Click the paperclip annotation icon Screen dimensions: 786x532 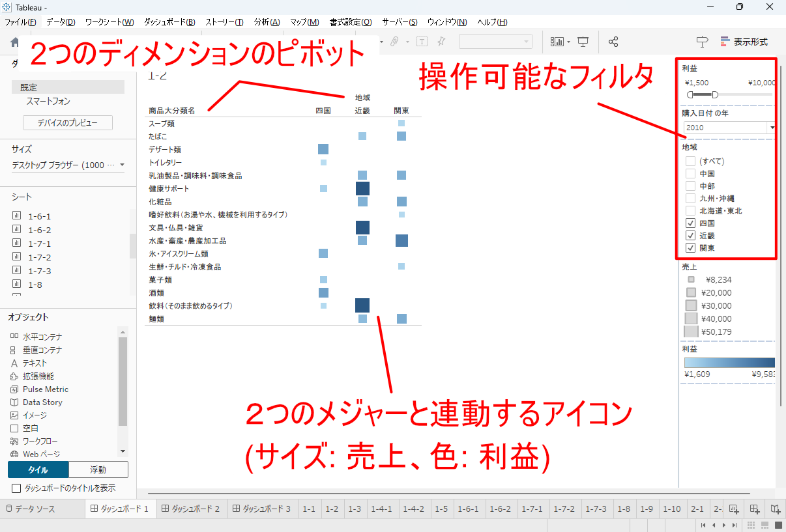click(x=394, y=42)
